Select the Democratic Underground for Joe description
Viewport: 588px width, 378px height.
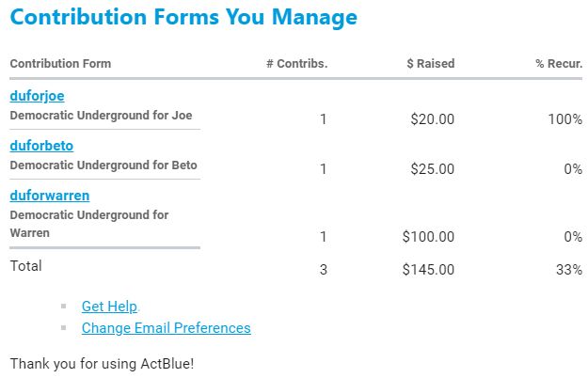point(101,116)
